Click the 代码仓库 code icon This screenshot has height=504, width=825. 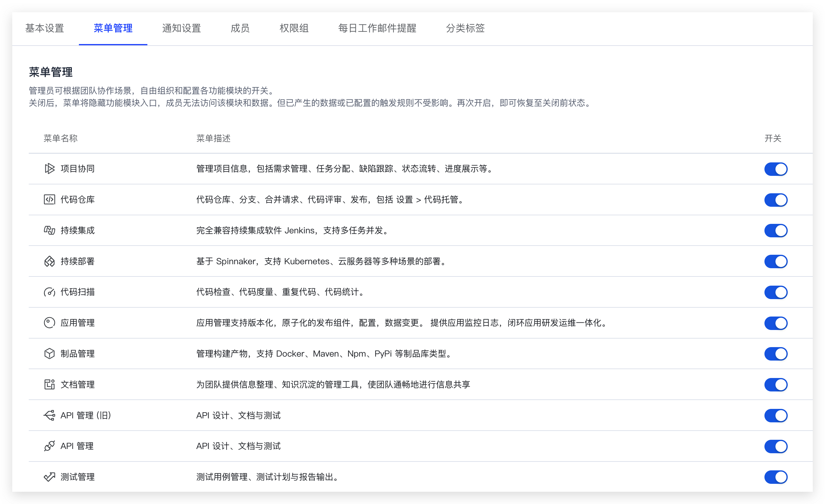tap(49, 200)
